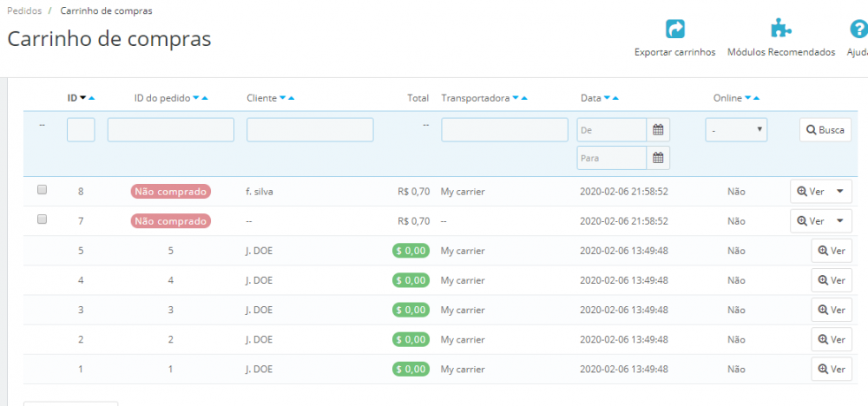Expand Ver options arrow for cart 7

click(x=839, y=220)
